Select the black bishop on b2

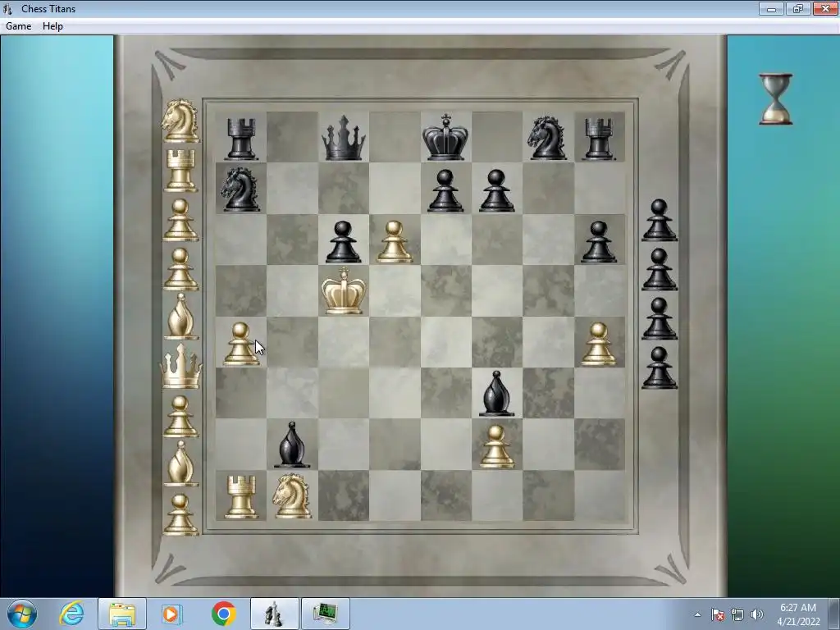[292, 445]
